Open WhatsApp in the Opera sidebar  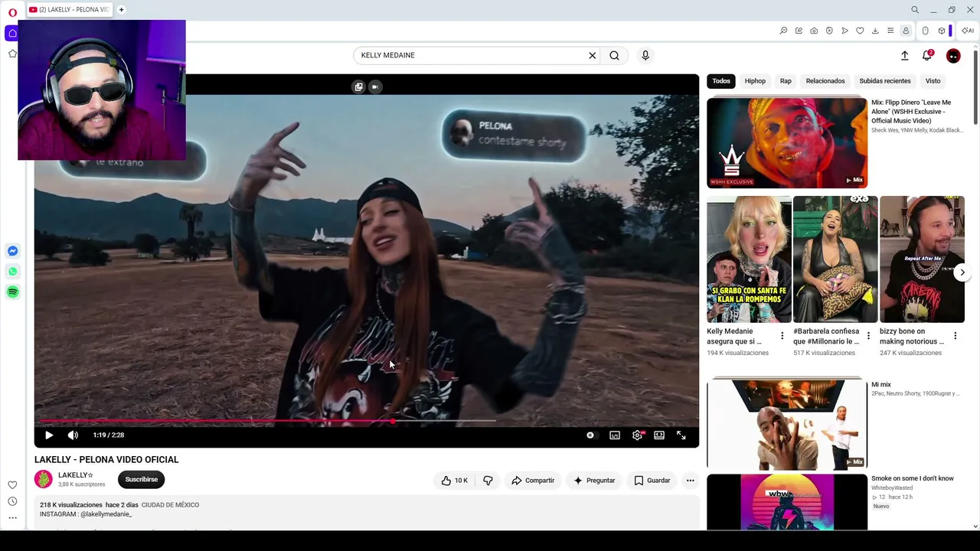12,272
